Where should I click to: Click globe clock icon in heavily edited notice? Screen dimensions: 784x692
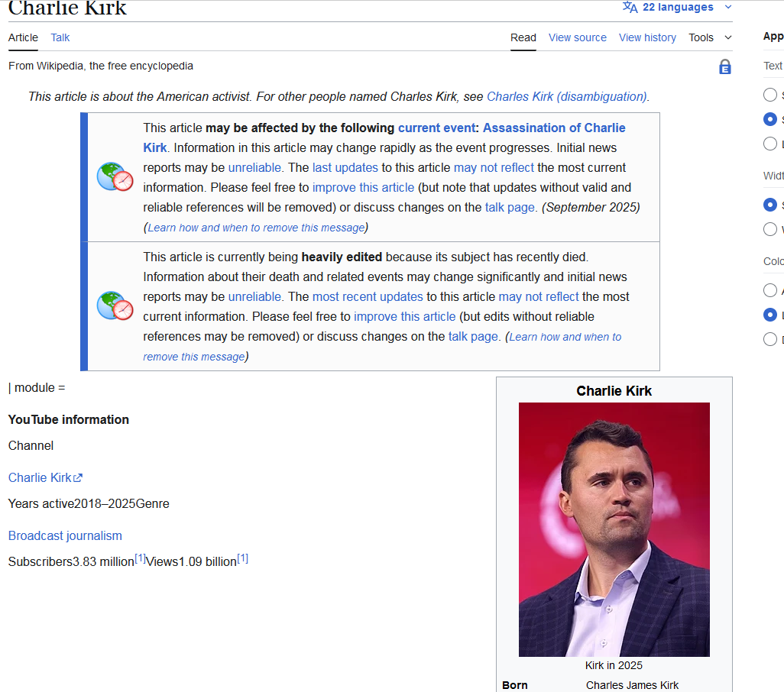pos(115,306)
